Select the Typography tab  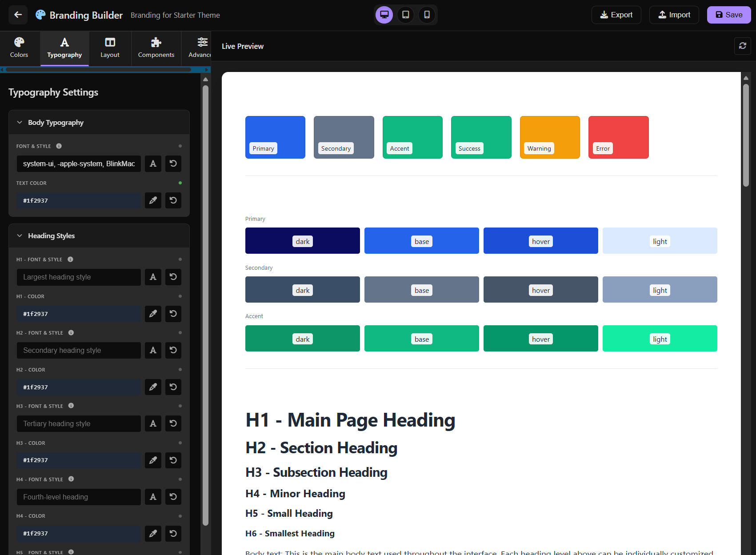pos(64,48)
